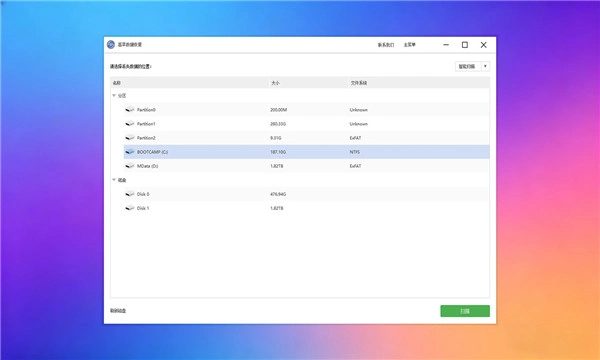Open the main menu in title bar
The width and height of the screenshot is (600, 360).
pyautogui.click(x=409, y=45)
